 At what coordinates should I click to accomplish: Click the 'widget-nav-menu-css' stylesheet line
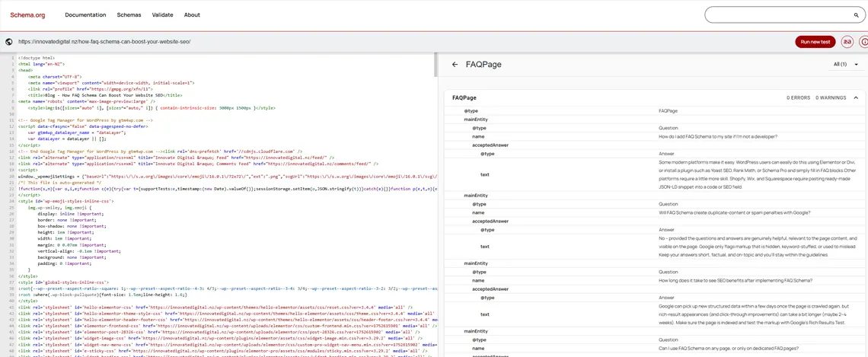pyautogui.click(x=227, y=344)
